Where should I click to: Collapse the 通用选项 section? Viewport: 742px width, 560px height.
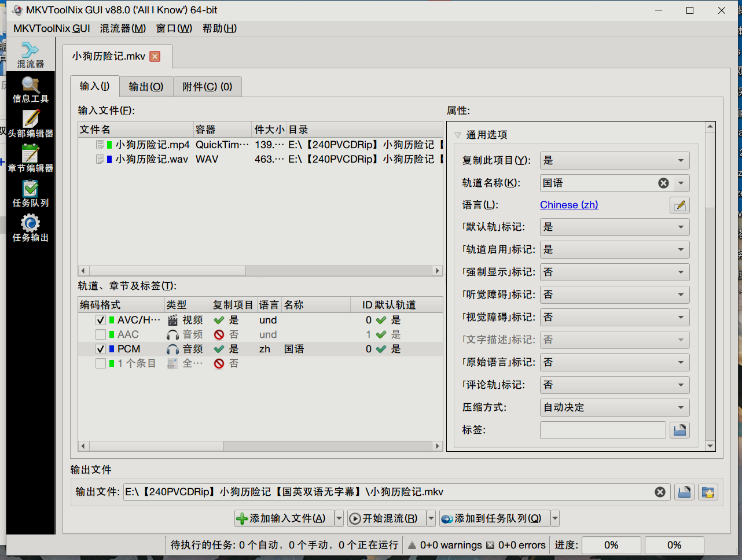458,134
